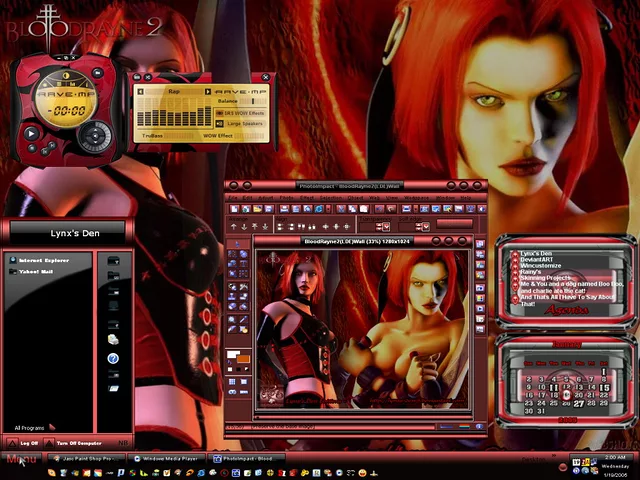Open the Effect menu in PhotoImpact

307,198
